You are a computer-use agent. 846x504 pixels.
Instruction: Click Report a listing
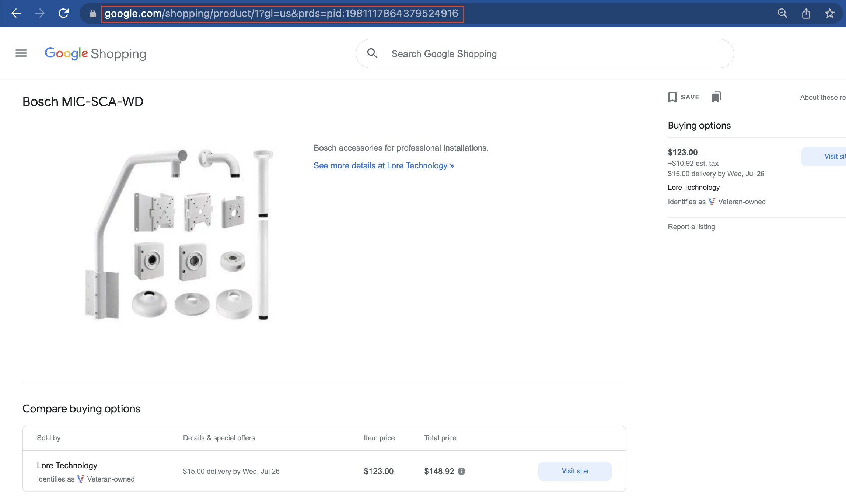pos(691,227)
